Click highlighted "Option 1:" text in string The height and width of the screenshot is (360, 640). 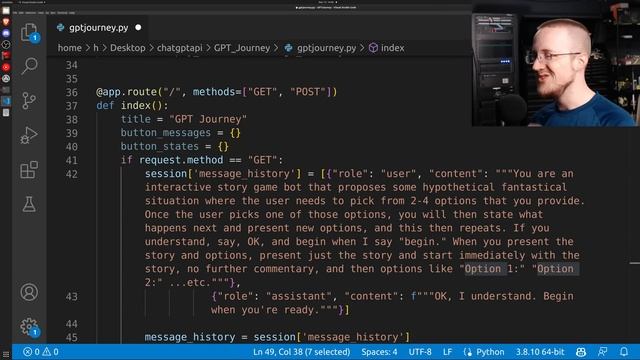click(491, 269)
